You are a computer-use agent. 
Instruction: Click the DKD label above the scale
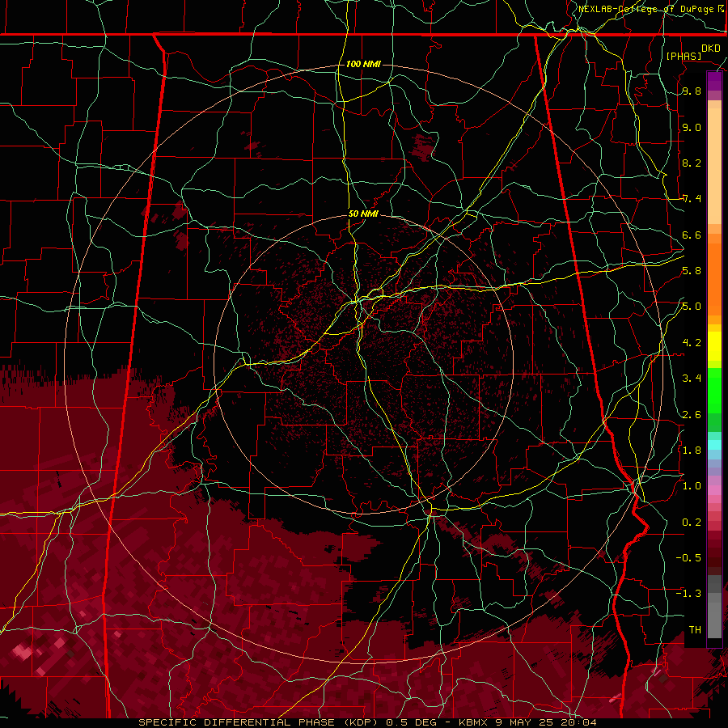(711, 49)
